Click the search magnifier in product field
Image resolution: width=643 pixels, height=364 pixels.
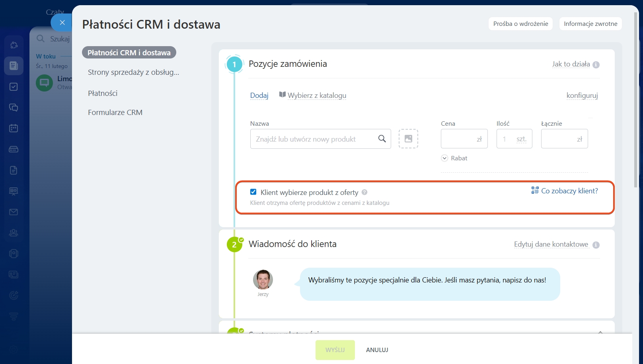382,139
